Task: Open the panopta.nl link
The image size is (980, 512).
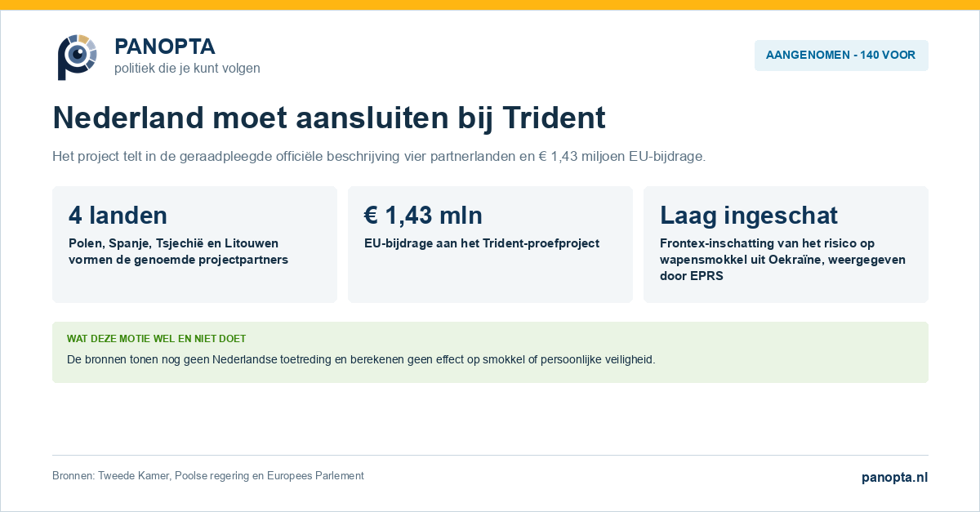Action: (x=895, y=478)
